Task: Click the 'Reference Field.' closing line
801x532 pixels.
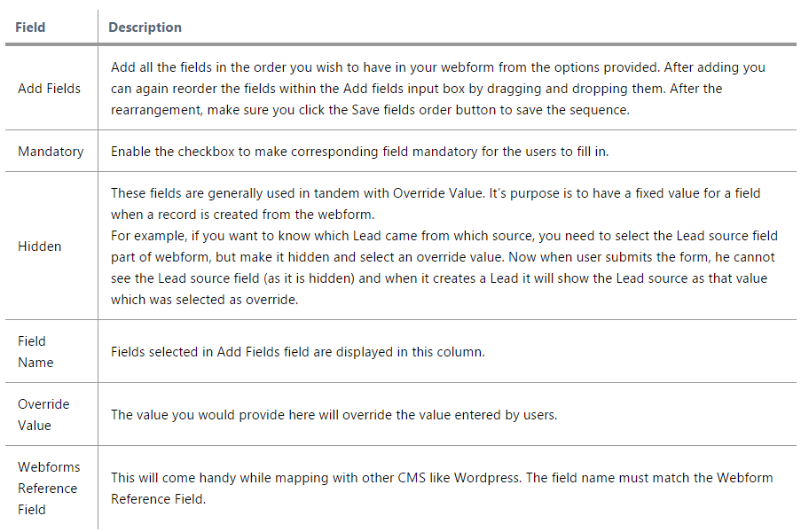Action: pos(159,499)
